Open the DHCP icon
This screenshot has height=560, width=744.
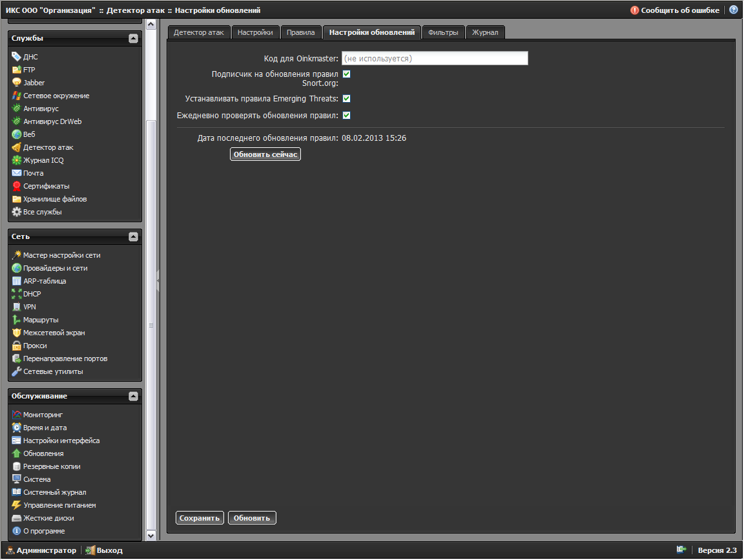(17, 295)
